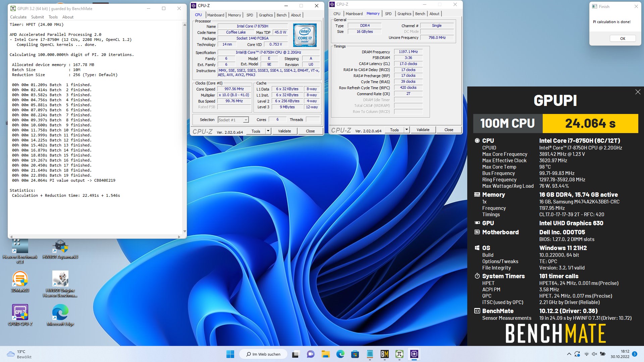The image size is (644, 362).
Task: Click Tools button in CPU-Z CPU window
Action: pos(256,131)
